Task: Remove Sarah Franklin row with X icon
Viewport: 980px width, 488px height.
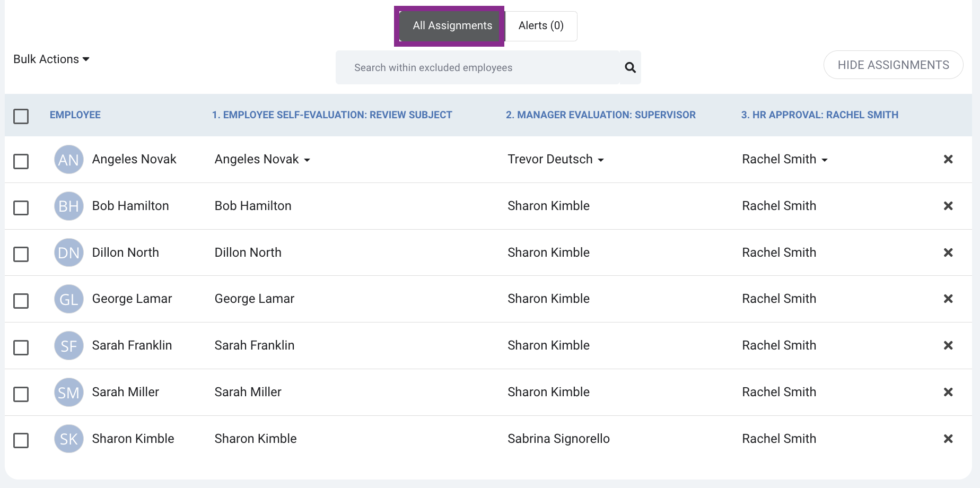Action: pos(948,345)
